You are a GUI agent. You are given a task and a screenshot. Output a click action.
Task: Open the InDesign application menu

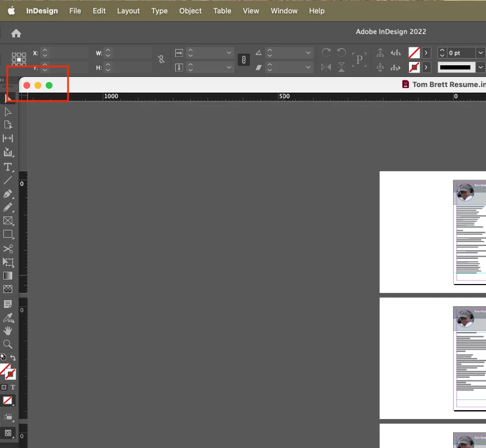pyautogui.click(x=42, y=11)
